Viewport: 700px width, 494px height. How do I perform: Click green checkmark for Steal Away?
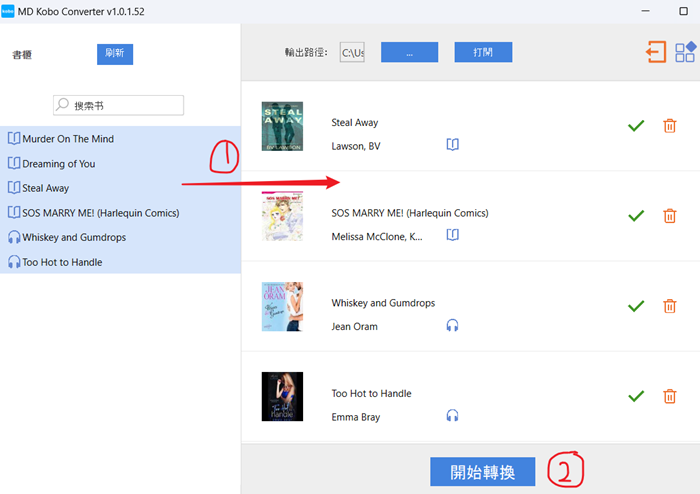point(636,126)
